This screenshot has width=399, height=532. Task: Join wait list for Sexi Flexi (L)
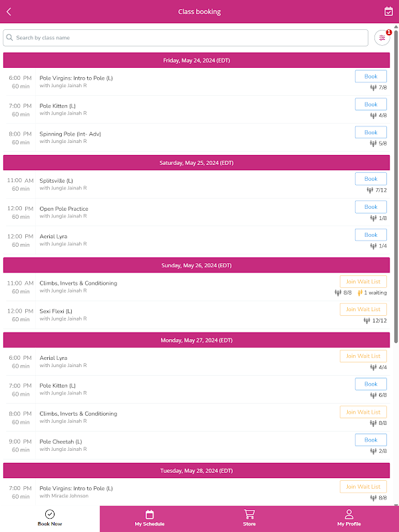pyautogui.click(x=363, y=309)
